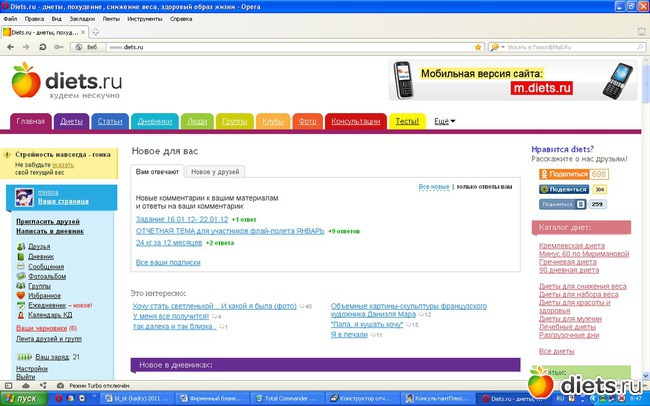Click the diets.ru apple logo
650x406 pixels.
26,80
